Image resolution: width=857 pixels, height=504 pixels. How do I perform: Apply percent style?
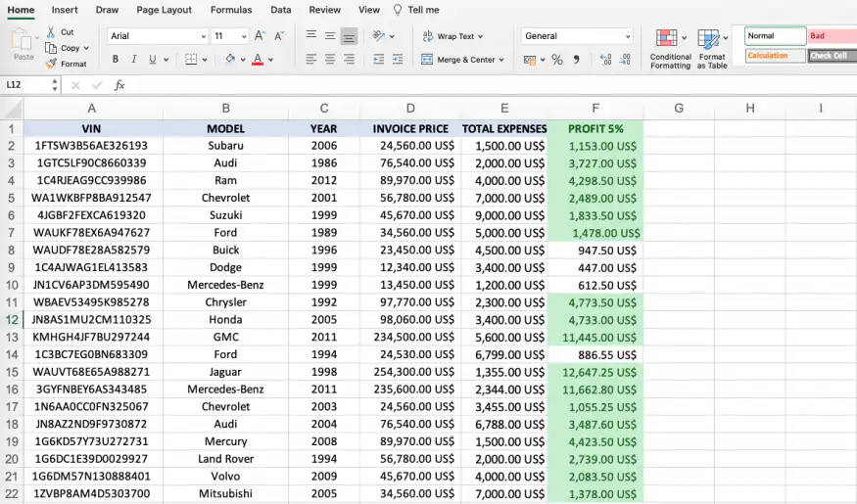click(557, 60)
